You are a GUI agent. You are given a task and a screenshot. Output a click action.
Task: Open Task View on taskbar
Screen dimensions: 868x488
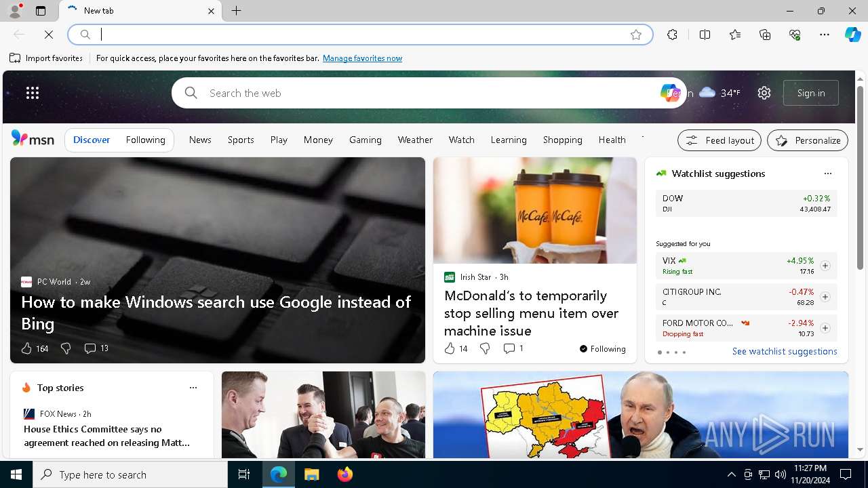[x=244, y=474]
